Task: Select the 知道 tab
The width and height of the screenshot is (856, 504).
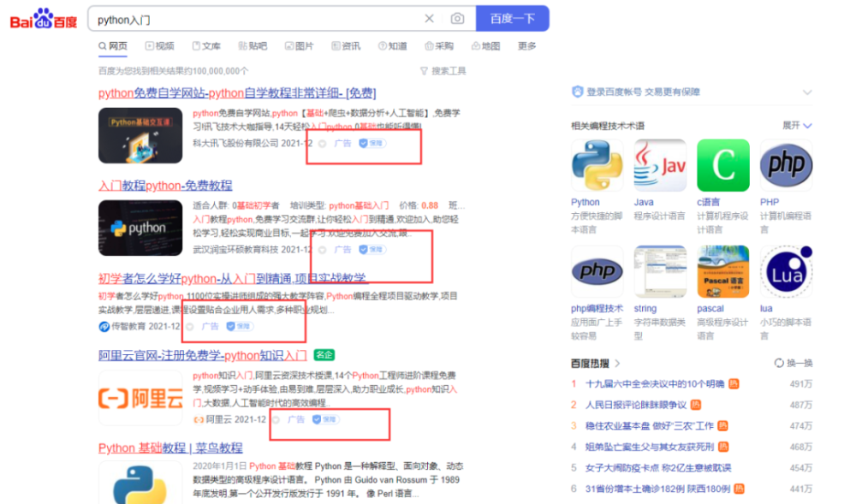Action: (x=393, y=46)
